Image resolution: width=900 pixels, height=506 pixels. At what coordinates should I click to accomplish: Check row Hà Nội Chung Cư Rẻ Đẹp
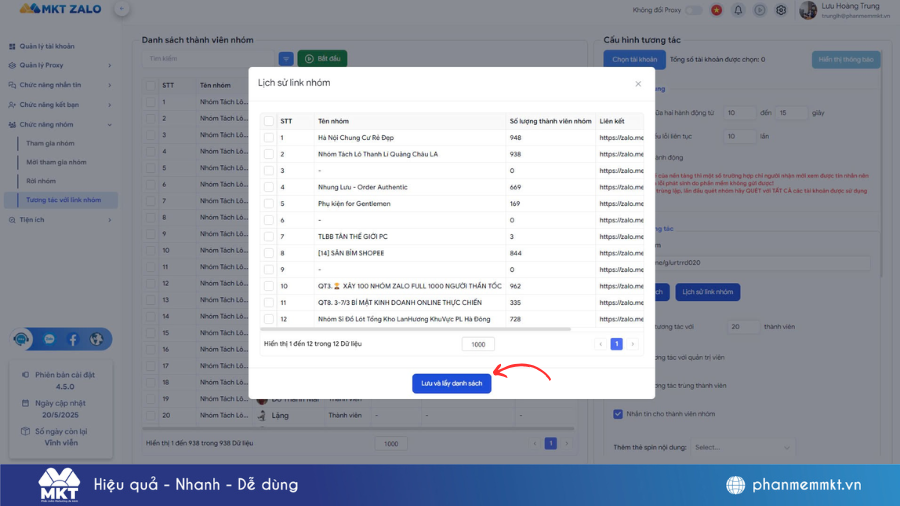coord(269,138)
